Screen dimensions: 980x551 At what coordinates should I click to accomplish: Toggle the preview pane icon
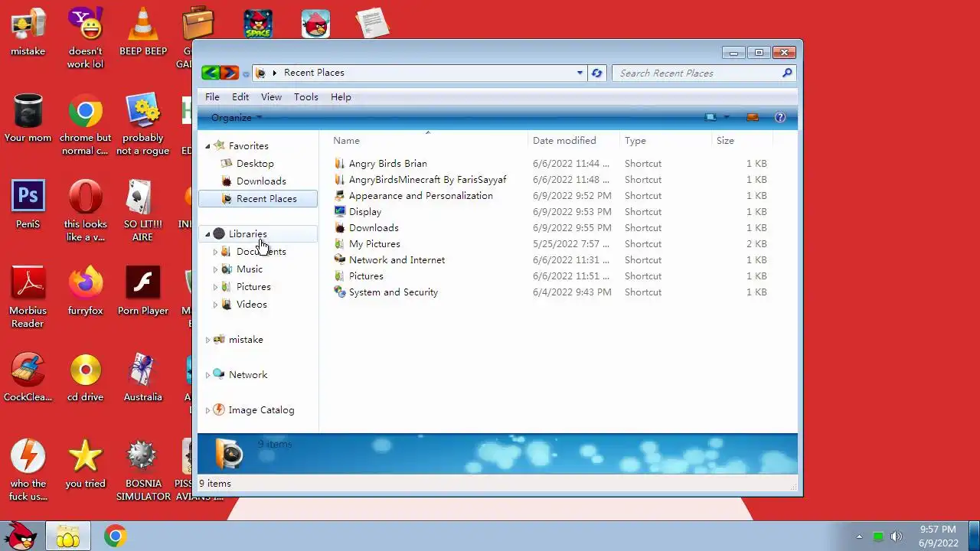(x=753, y=117)
